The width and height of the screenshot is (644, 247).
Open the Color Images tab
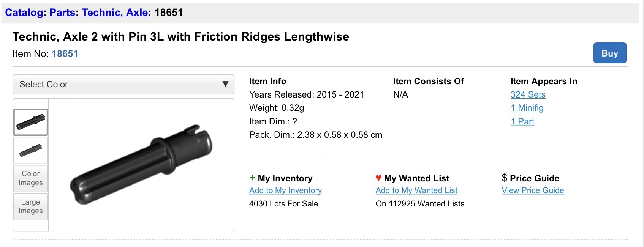(x=31, y=178)
